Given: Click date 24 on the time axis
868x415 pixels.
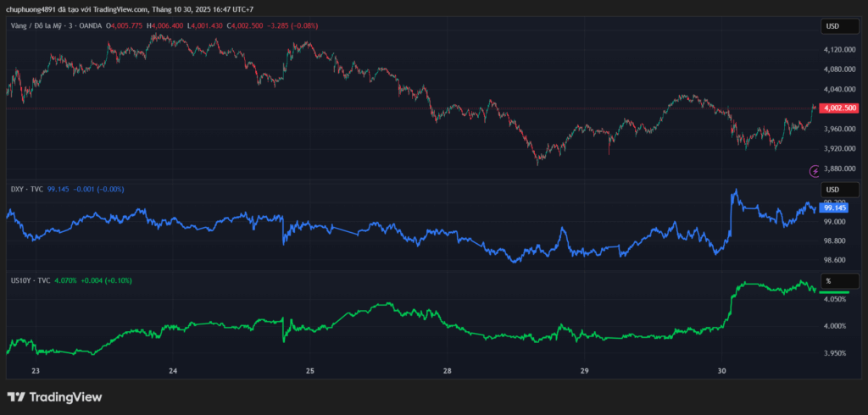Looking at the screenshot, I should (x=173, y=371).
